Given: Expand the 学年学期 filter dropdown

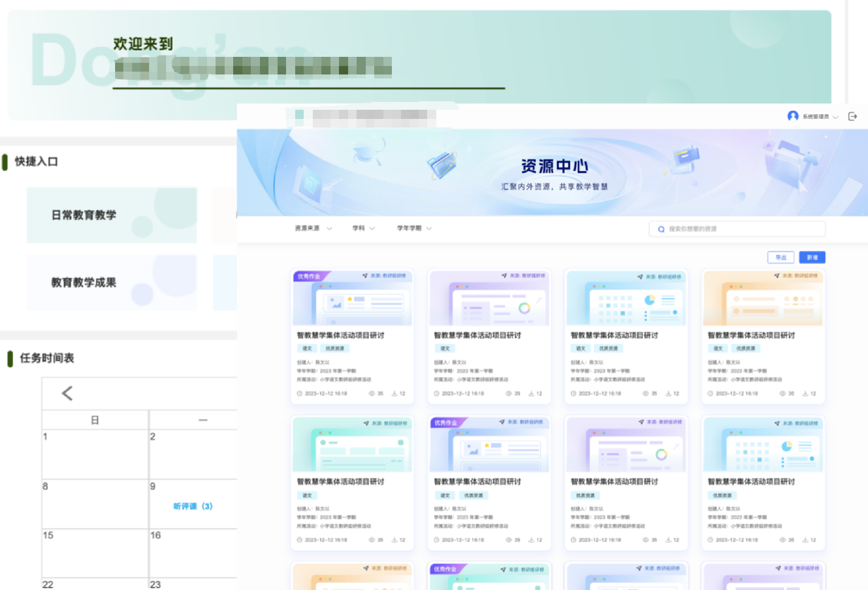Looking at the screenshot, I should pos(415,229).
